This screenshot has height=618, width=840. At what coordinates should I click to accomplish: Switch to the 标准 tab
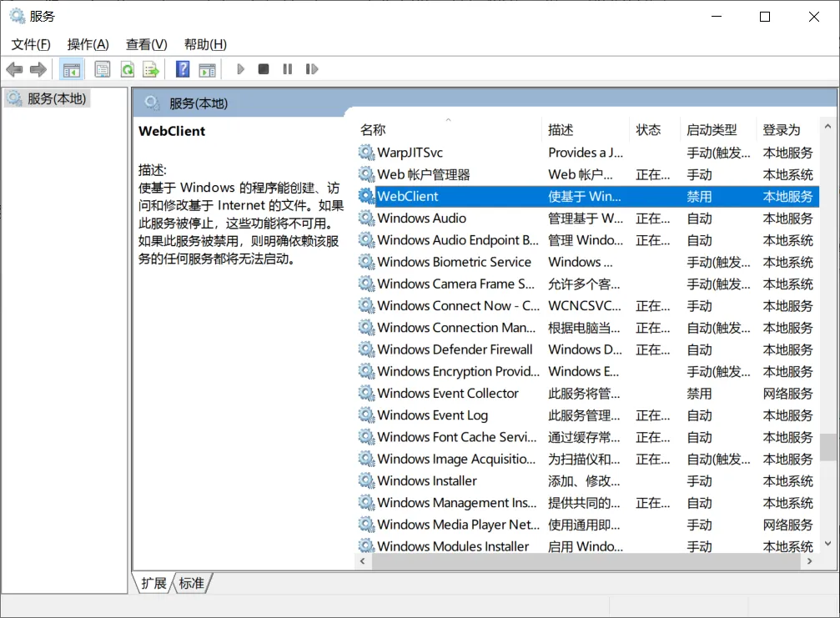click(x=191, y=583)
